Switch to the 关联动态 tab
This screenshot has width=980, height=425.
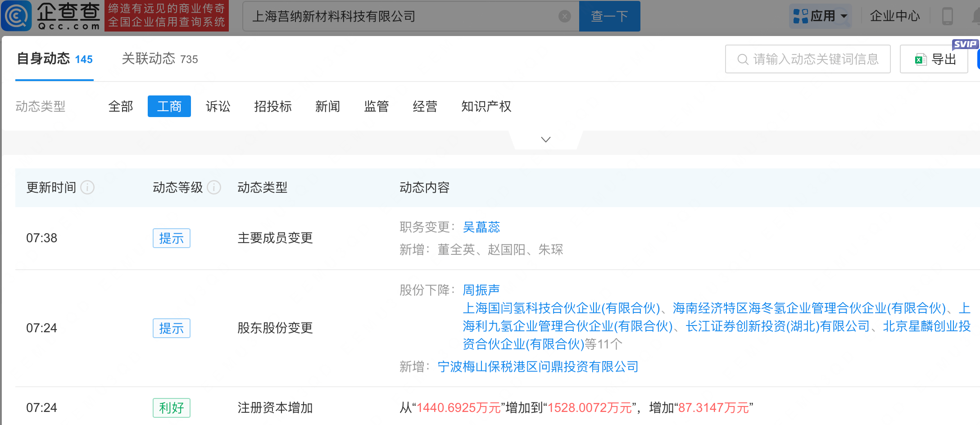point(159,59)
